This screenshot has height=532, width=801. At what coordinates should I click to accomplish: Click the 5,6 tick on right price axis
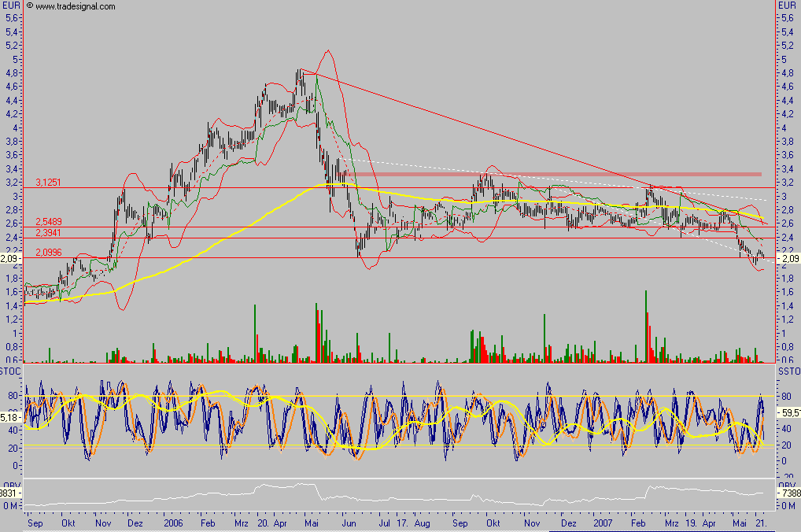click(787, 18)
